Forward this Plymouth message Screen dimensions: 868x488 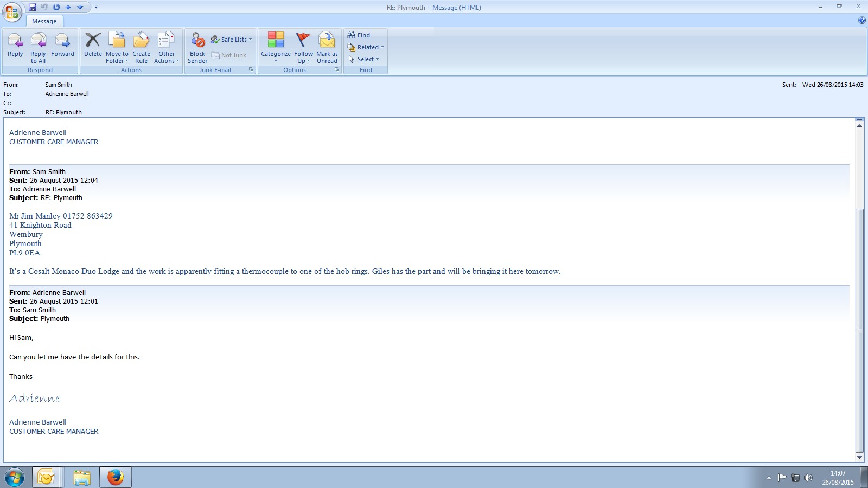pyautogui.click(x=62, y=47)
